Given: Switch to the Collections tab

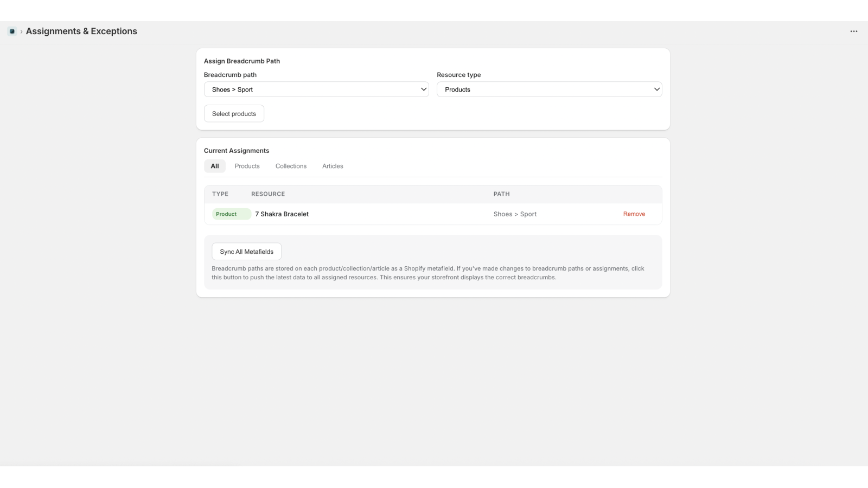Looking at the screenshot, I should click(291, 166).
